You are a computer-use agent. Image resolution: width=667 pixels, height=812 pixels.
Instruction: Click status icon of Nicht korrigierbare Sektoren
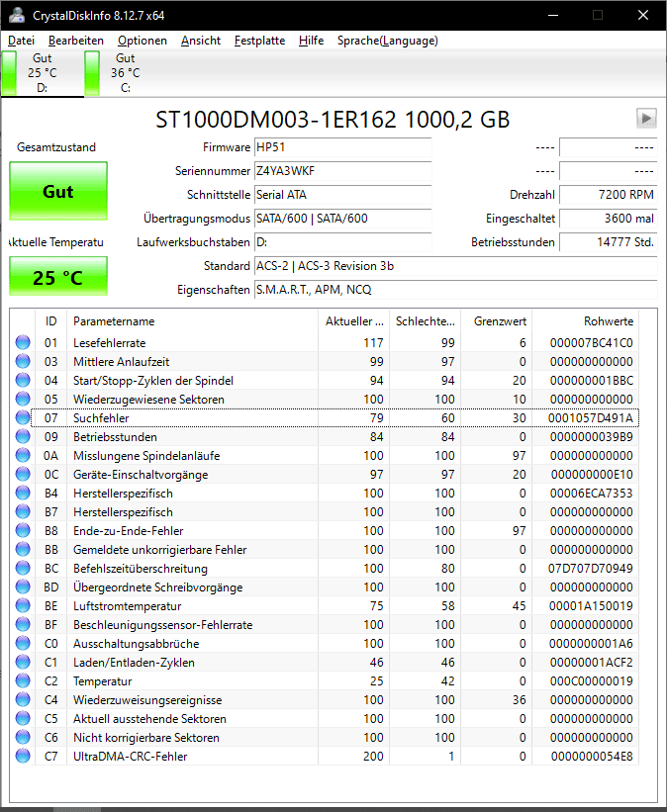point(23,737)
